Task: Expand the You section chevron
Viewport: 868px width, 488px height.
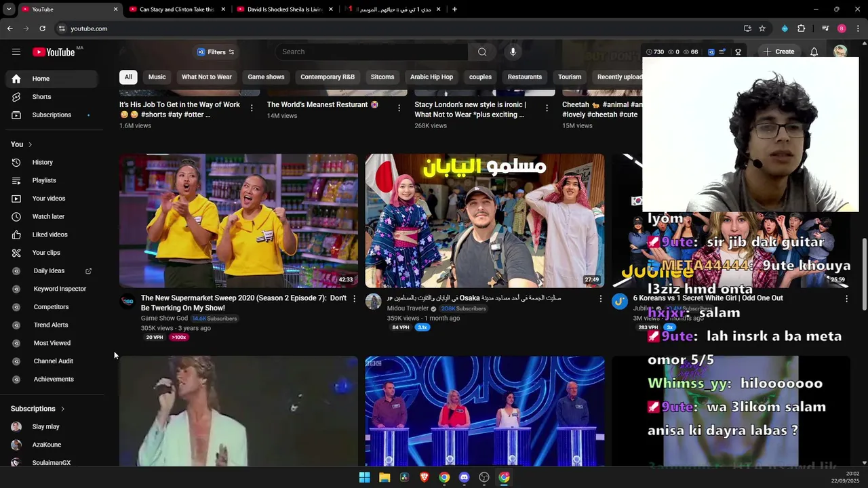Action: (30, 144)
